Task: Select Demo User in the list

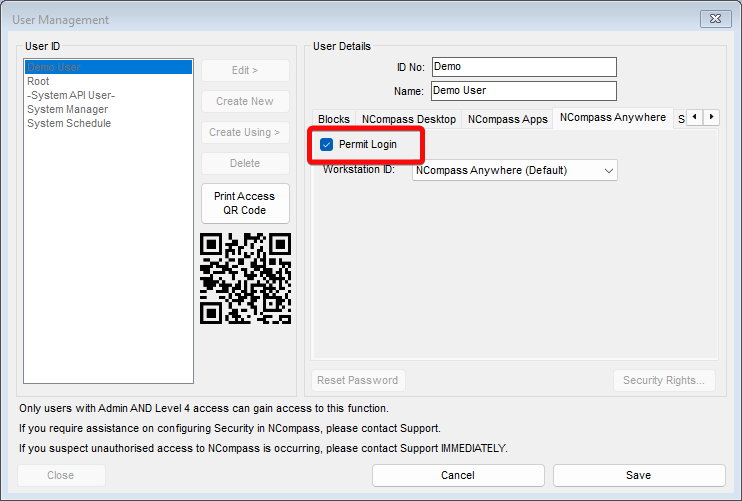Action: click(108, 67)
